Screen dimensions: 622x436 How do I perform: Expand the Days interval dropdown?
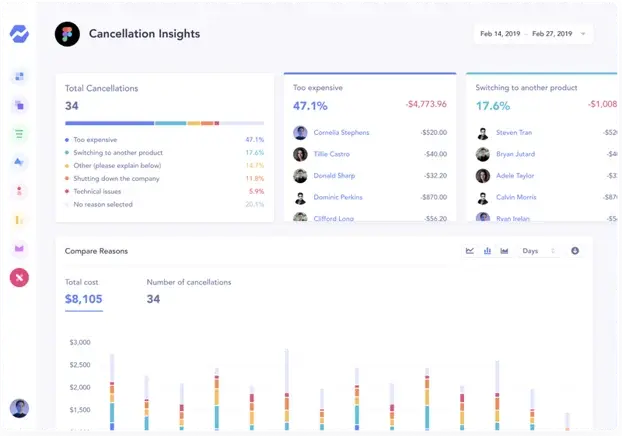539,251
